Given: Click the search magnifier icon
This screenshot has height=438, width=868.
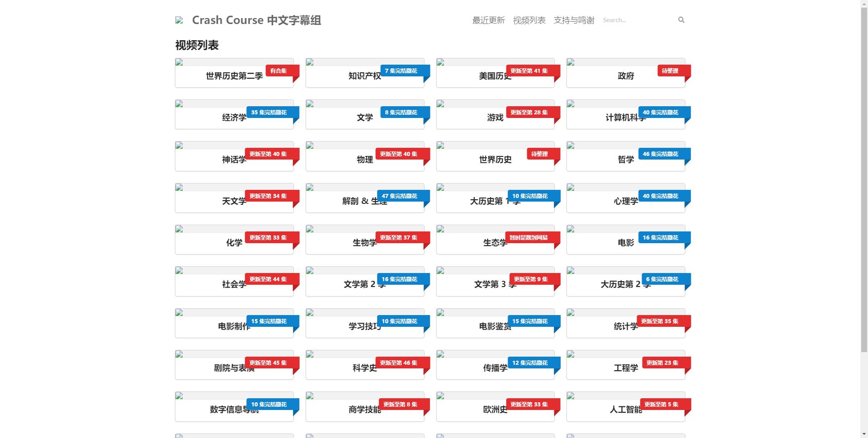Looking at the screenshot, I should [681, 20].
